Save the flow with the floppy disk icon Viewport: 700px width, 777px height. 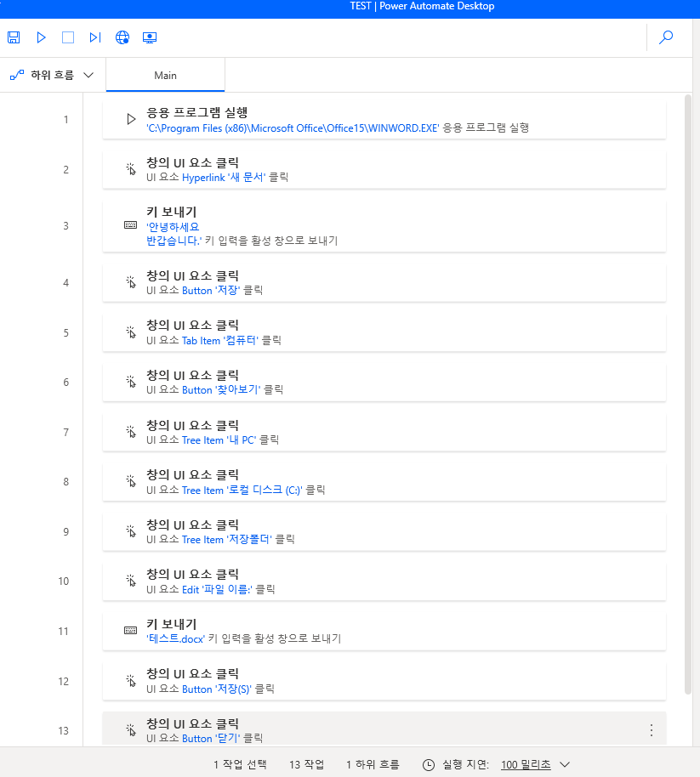[x=14, y=37]
